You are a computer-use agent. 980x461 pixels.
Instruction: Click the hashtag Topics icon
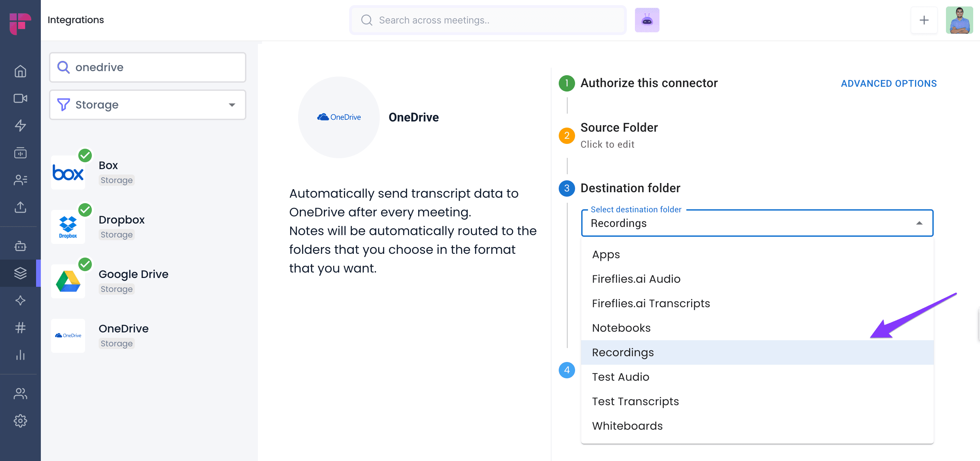click(20, 328)
